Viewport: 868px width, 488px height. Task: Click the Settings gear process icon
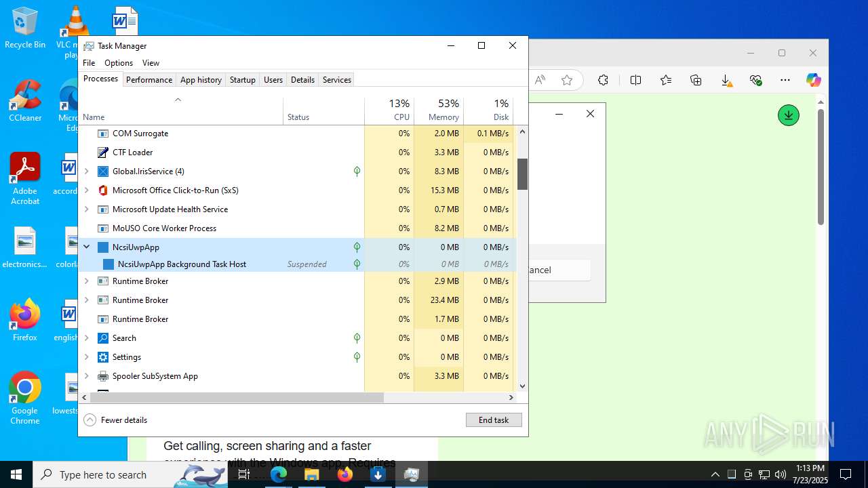tap(103, 357)
